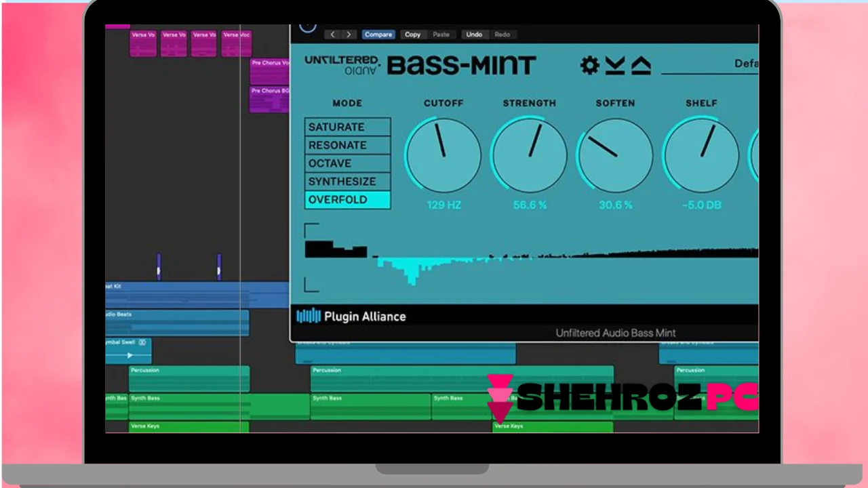Click the 56.6 % strength value
Viewport: 868px width, 488px height.
coord(530,205)
